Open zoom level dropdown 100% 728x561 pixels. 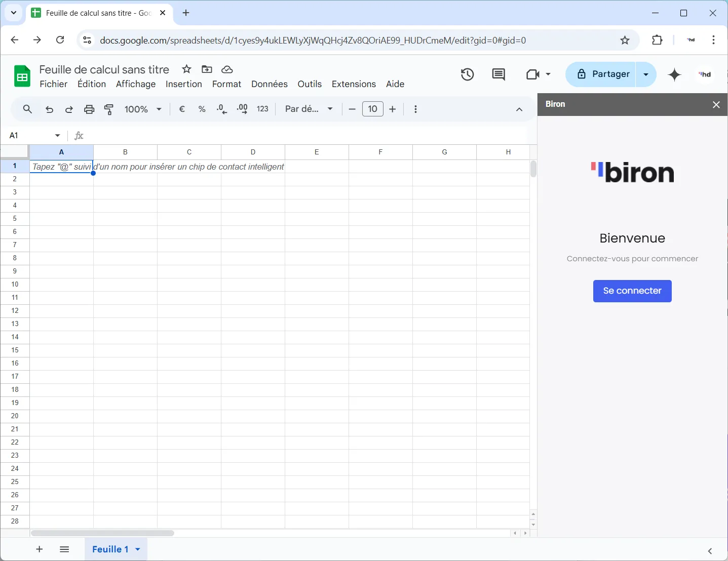point(143,109)
